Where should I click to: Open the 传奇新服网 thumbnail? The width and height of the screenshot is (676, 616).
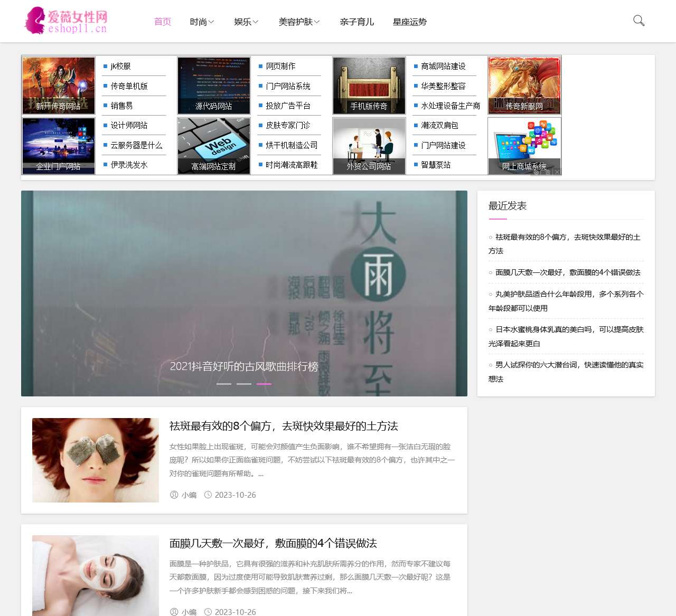click(524, 86)
